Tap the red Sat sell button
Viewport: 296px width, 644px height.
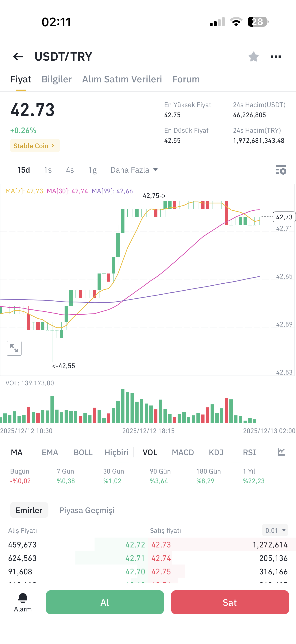tap(230, 602)
